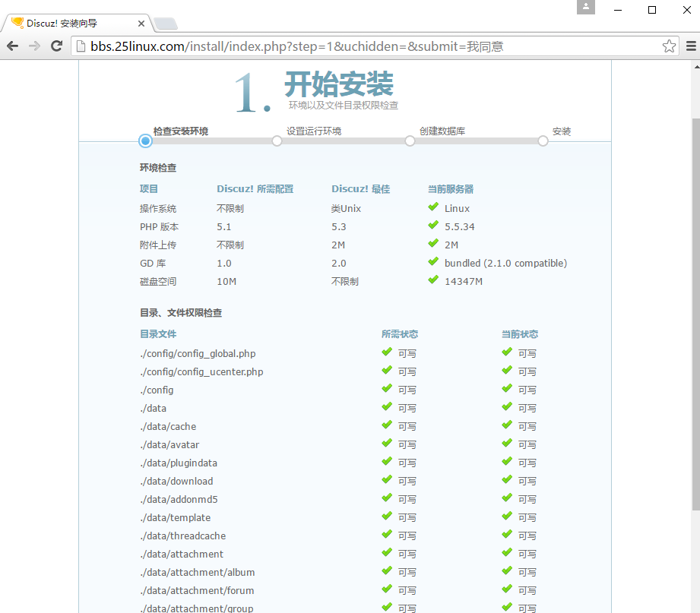The image size is (700, 613).
Task: Click the 设置运行环境 step label
Action: coord(314,131)
